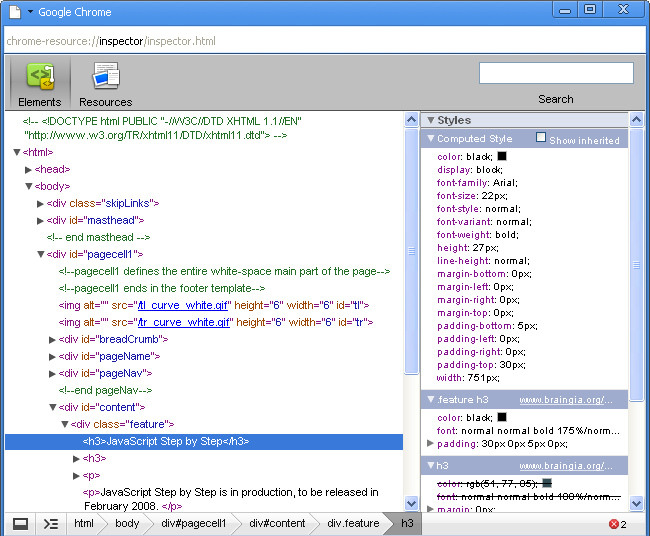Viewport: 650px width, 536px height.
Task: Open the Resources panel
Action: pos(106,84)
